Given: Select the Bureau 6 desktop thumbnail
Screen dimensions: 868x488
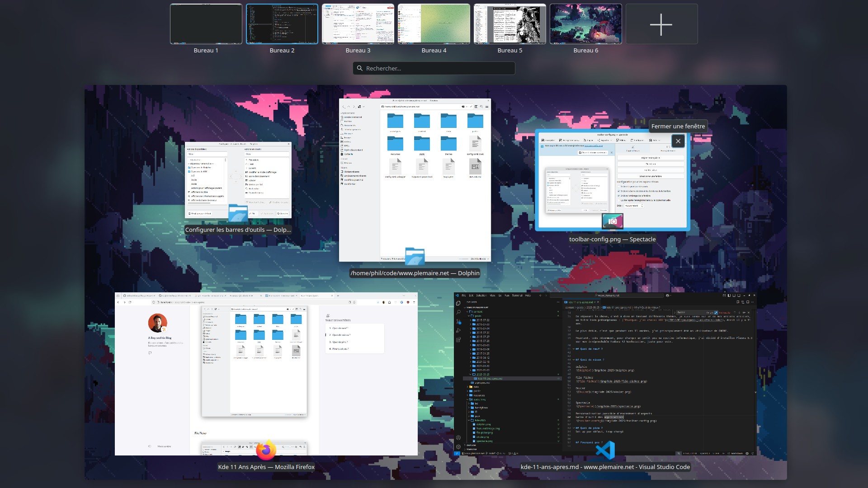Looking at the screenshot, I should [x=586, y=24].
